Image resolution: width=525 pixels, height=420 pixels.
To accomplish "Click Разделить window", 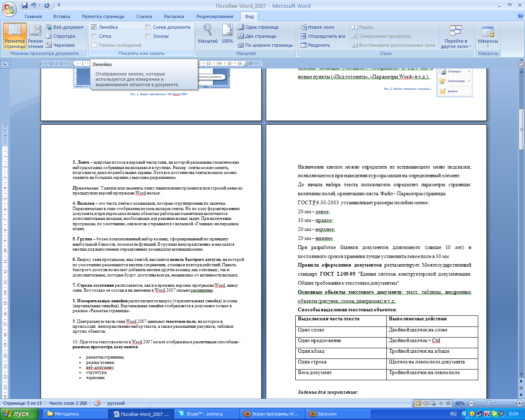I will (x=315, y=45).
